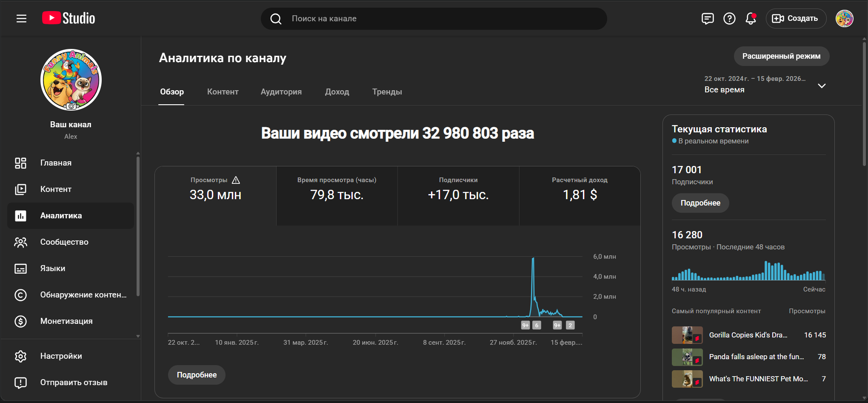Click the 16 280 views count
868x403 pixels.
687,235
